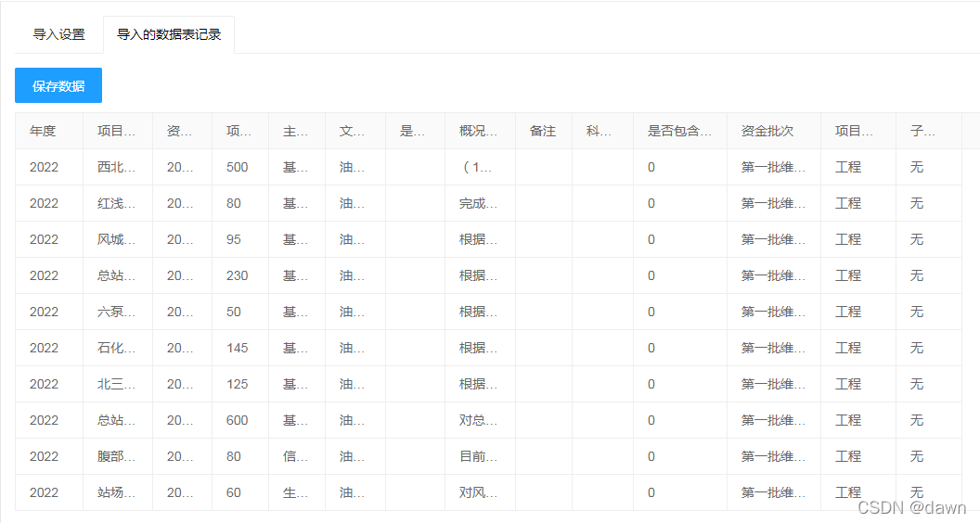Click project name cell 西北…
Screen dimensions: 980x523
click(116, 168)
